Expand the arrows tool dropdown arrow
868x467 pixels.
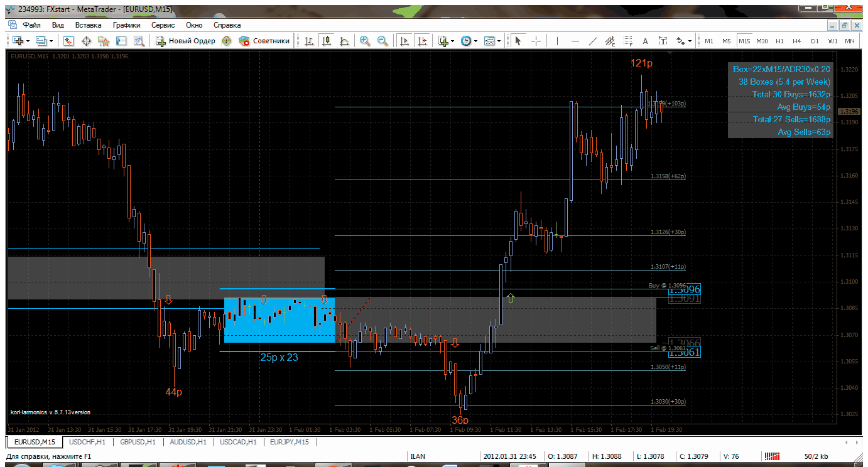coord(690,41)
